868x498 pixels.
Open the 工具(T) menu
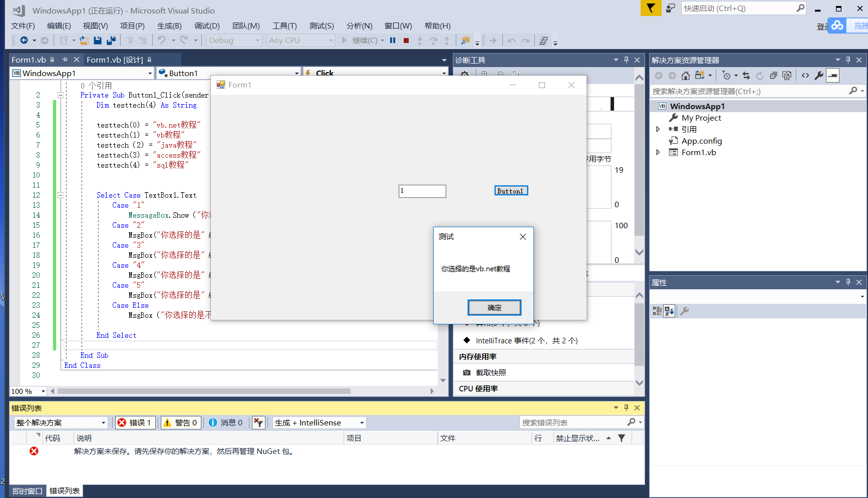[284, 26]
